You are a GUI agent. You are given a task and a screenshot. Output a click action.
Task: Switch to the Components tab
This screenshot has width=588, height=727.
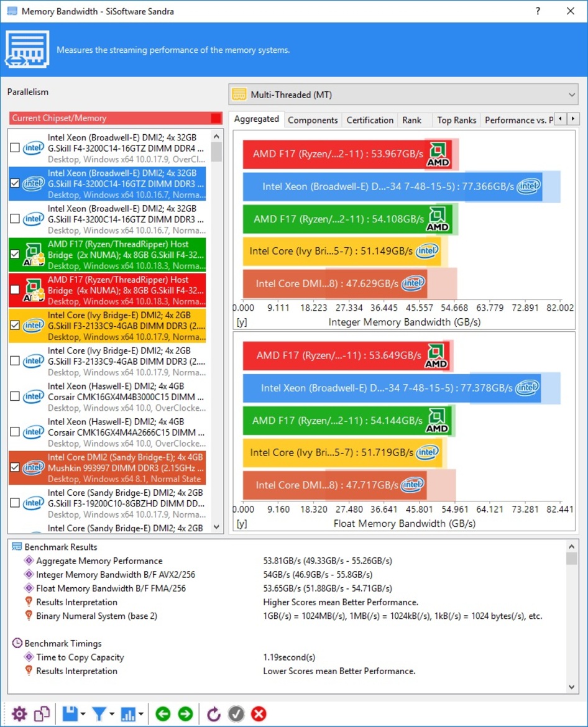pos(313,120)
